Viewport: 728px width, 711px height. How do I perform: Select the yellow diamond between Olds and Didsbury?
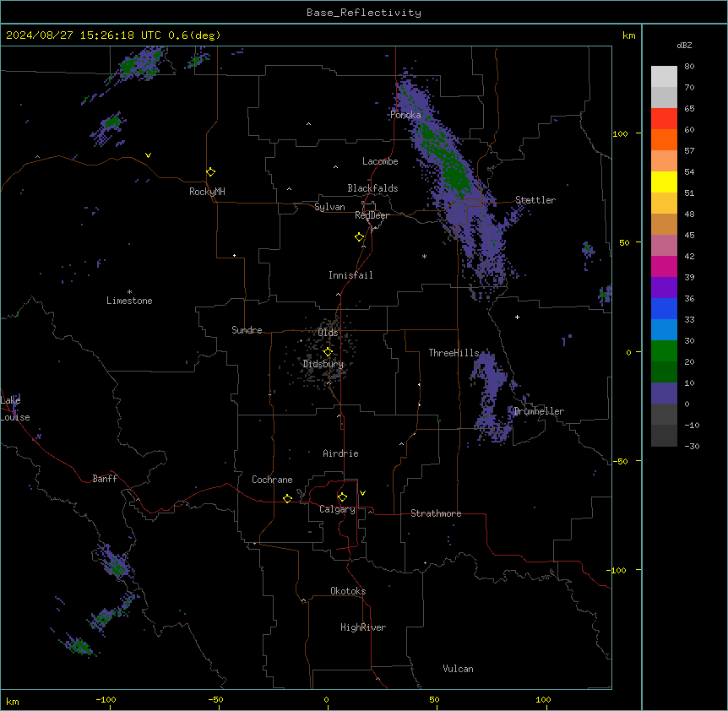click(x=328, y=352)
